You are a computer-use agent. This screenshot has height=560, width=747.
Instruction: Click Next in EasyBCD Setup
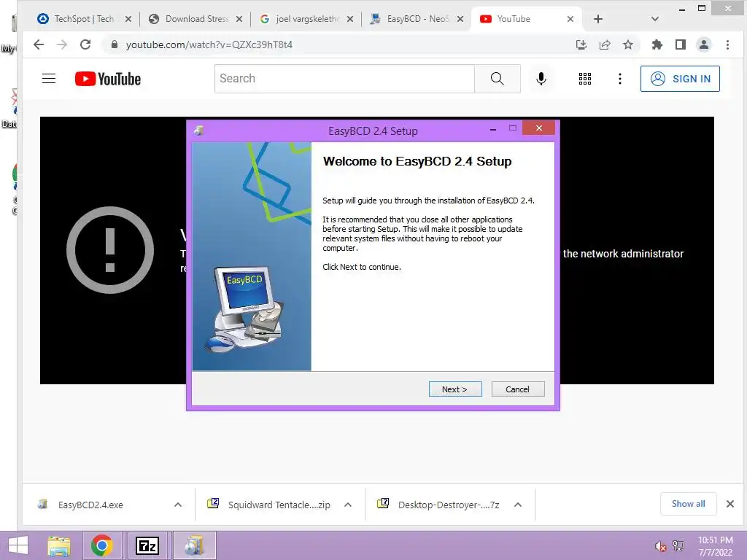(x=455, y=389)
